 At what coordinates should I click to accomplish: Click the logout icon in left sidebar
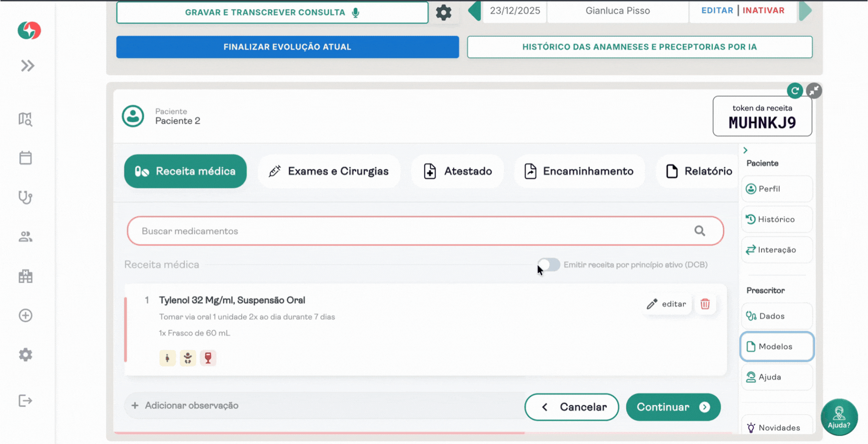26,401
